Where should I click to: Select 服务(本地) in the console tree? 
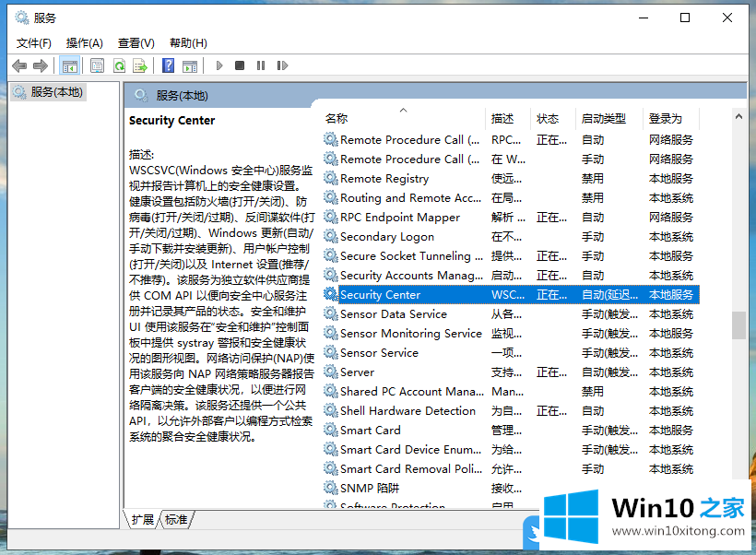click(x=49, y=92)
